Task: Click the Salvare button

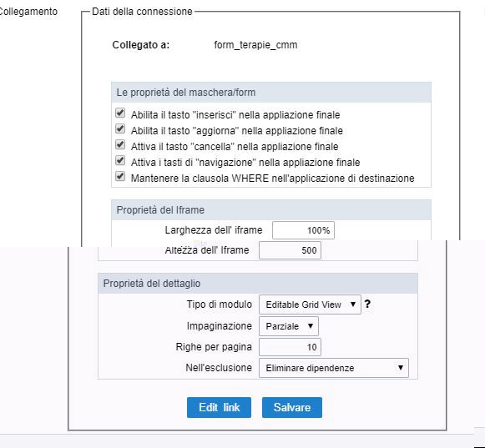Action: coord(292,407)
